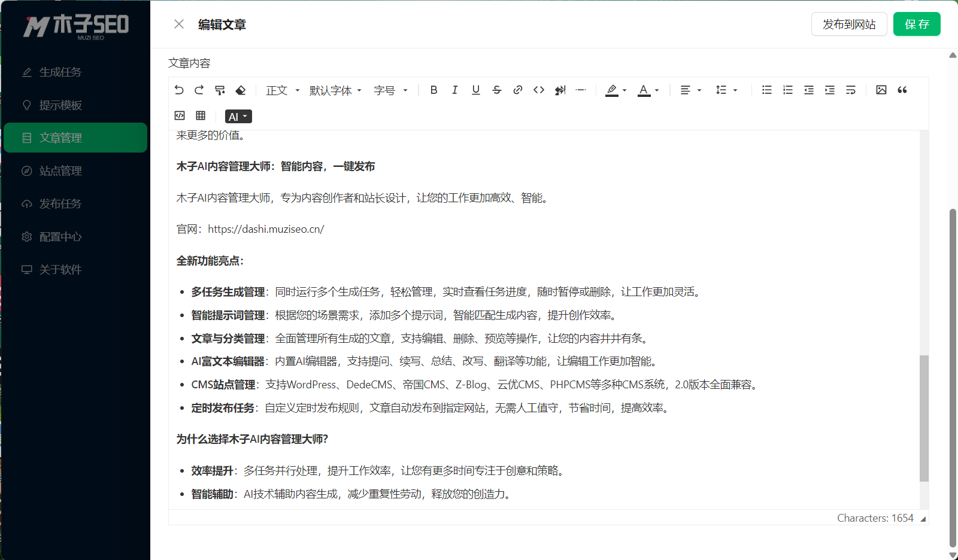Select the format painter tool
Image resolution: width=958 pixels, height=560 pixels.
click(x=220, y=90)
